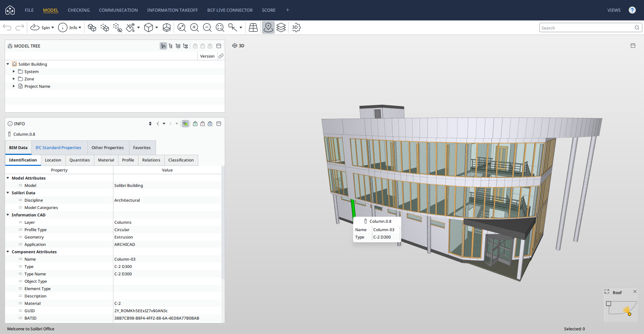Open INFORMATION TAKEOFF tab
Image resolution: width=644 pixels, height=334 pixels.
tap(172, 10)
